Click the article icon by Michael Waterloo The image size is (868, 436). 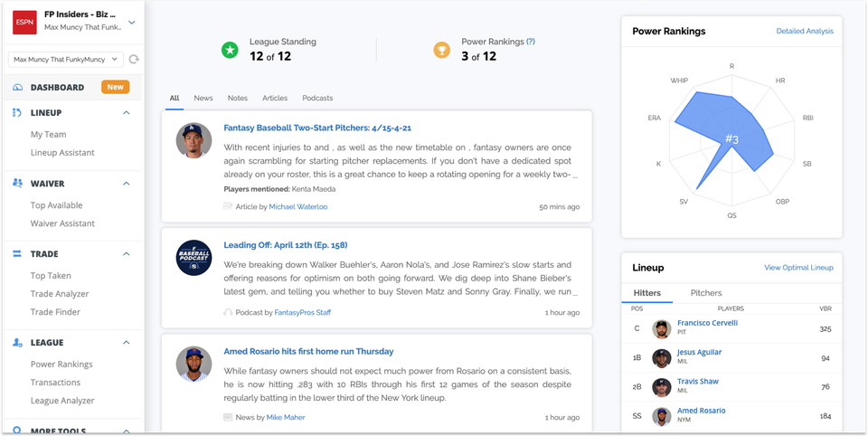point(228,206)
